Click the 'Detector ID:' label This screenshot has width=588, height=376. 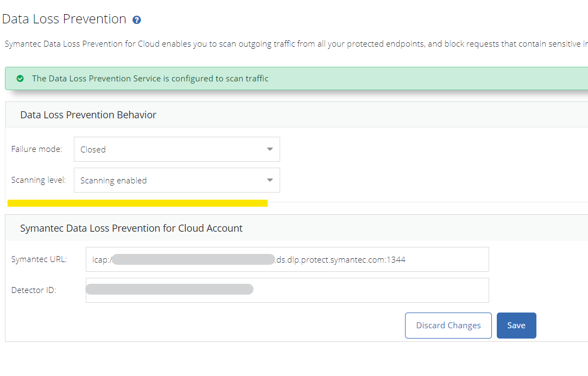click(x=34, y=290)
